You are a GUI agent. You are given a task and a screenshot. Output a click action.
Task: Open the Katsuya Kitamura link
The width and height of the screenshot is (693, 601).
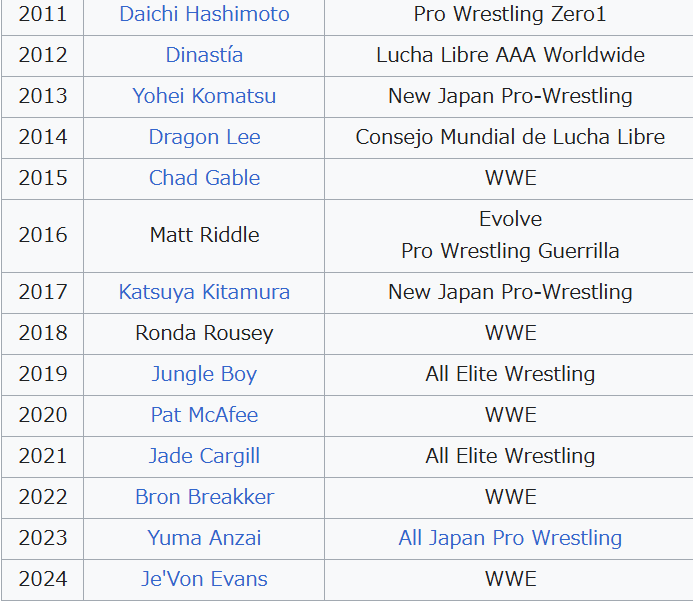[204, 292]
